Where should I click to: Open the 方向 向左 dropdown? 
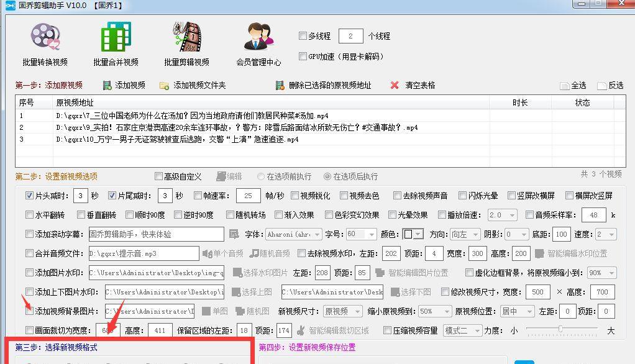coord(465,234)
